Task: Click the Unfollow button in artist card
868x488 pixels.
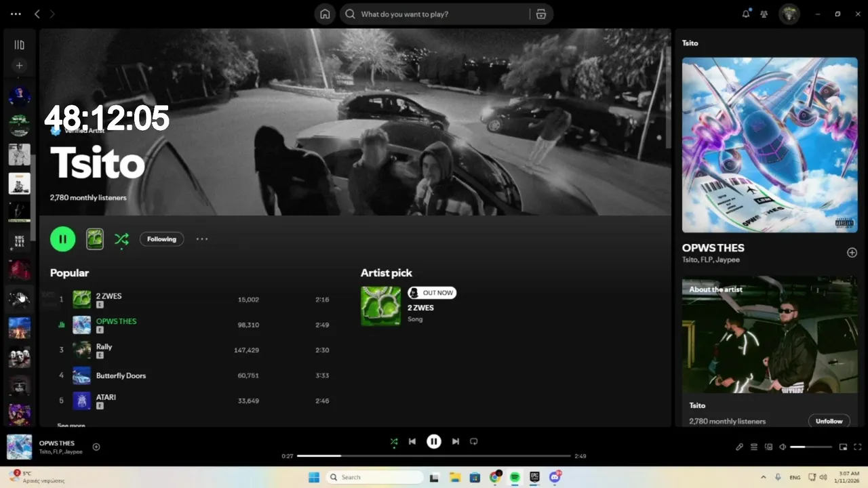Action: [x=829, y=421]
